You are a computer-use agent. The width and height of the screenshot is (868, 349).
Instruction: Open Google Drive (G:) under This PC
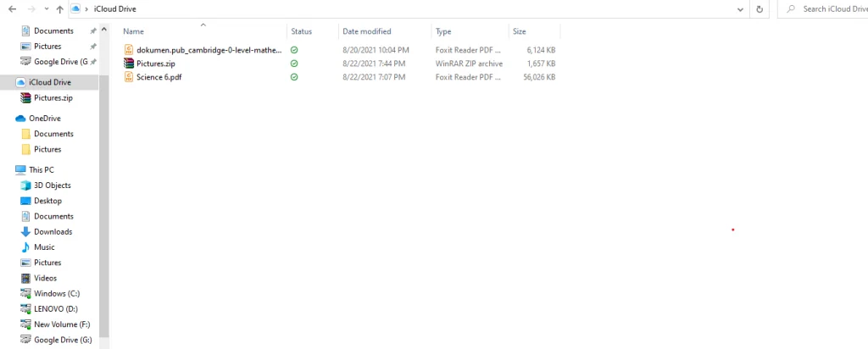click(x=63, y=341)
